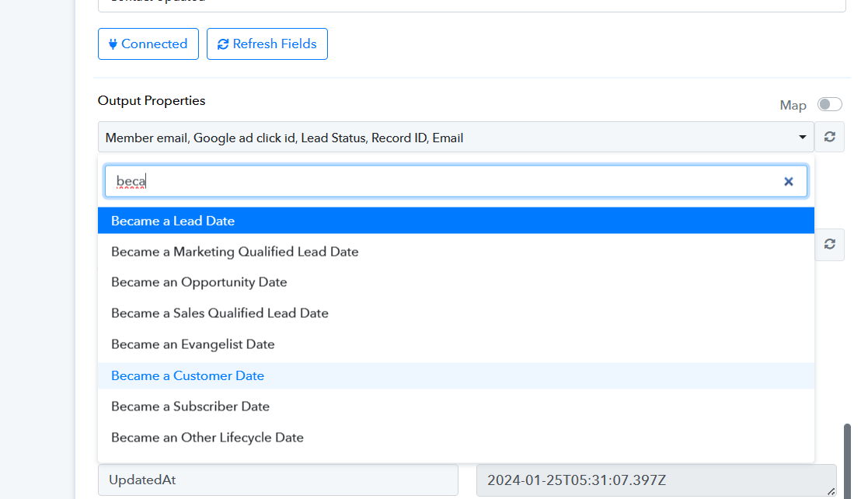Select Became a Lead Date option
Screen dimensions: 868x499
pyautogui.click(x=455, y=221)
